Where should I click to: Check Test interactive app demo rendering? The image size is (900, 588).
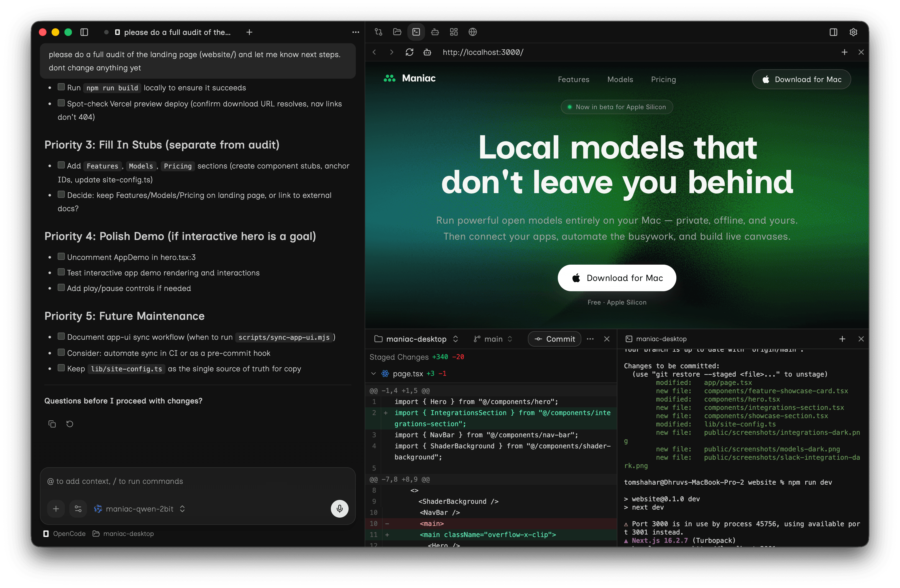(x=61, y=272)
